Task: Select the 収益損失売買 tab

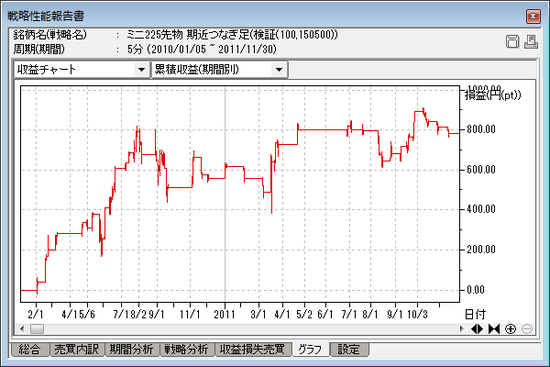Action: pos(252,349)
